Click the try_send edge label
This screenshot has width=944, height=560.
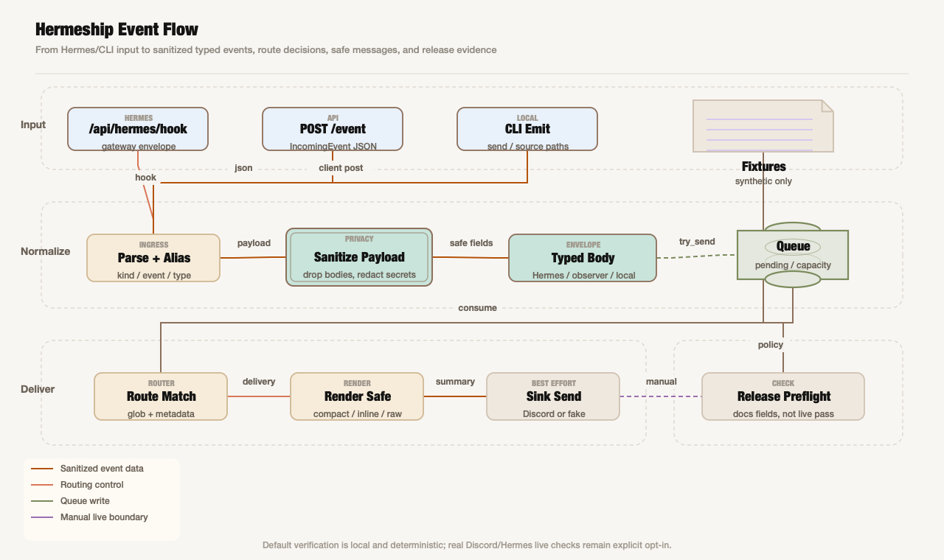(697, 242)
